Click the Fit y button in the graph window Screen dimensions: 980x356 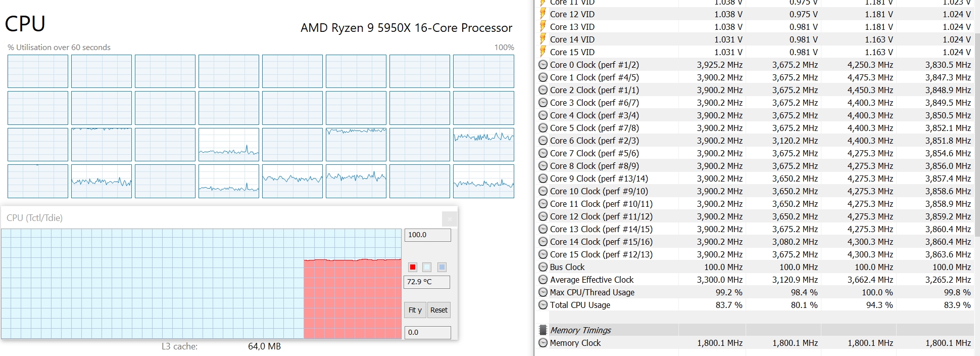[x=415, y=310]
